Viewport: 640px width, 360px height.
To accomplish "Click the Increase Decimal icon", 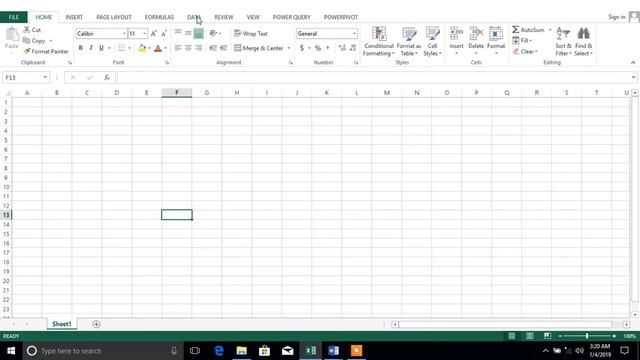I will (x=342, y=48).
